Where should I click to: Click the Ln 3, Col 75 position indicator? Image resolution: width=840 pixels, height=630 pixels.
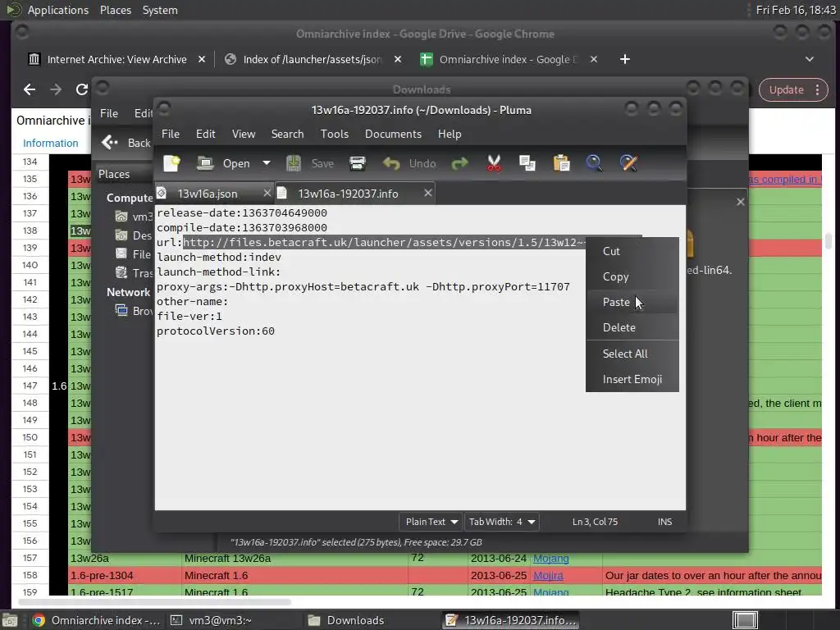[595, 522]
